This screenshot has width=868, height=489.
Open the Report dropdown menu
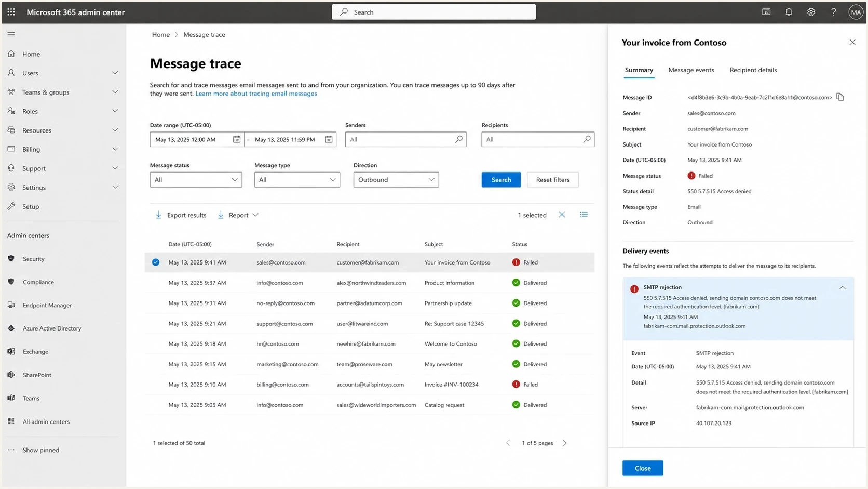click(238, 215)
